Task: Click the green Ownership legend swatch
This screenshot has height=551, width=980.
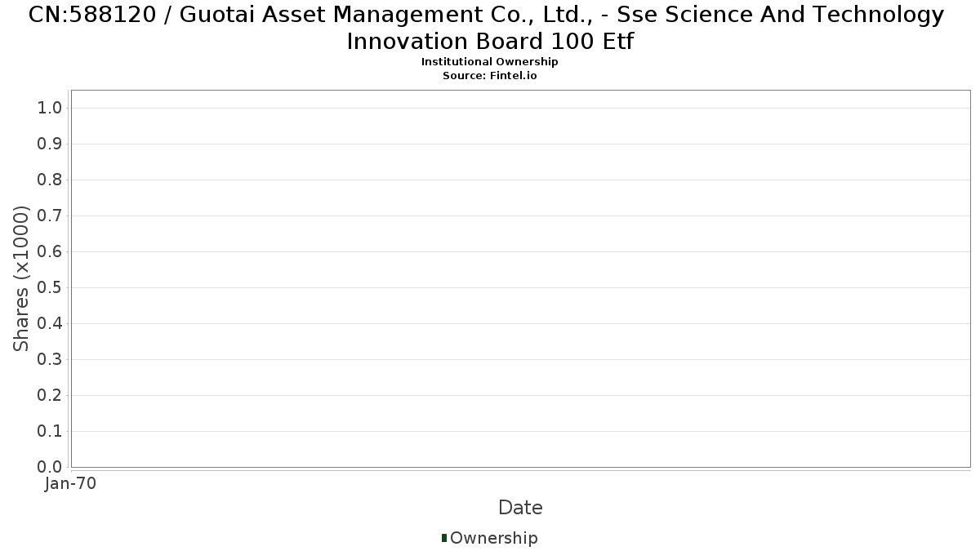Action: 444,538
